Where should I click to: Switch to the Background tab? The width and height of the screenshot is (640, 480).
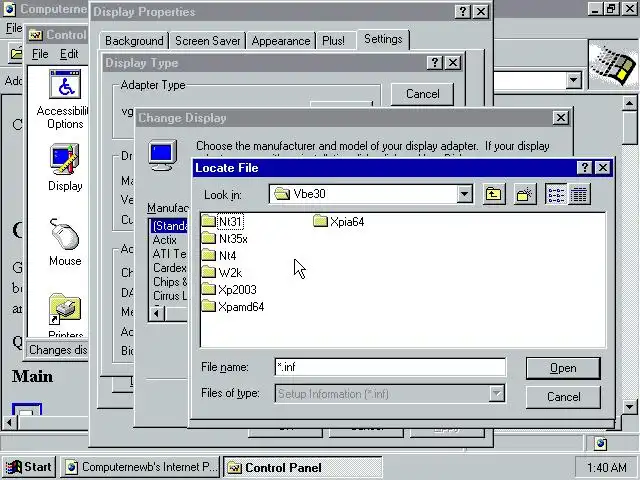click(134, 41)
